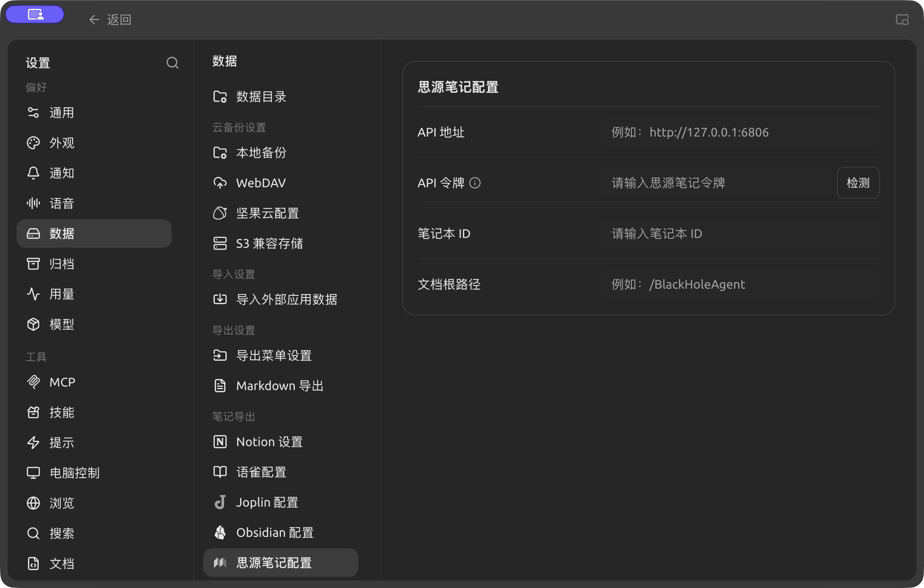
Task: Click the 外观 palette icon
Action: point(33,143)
